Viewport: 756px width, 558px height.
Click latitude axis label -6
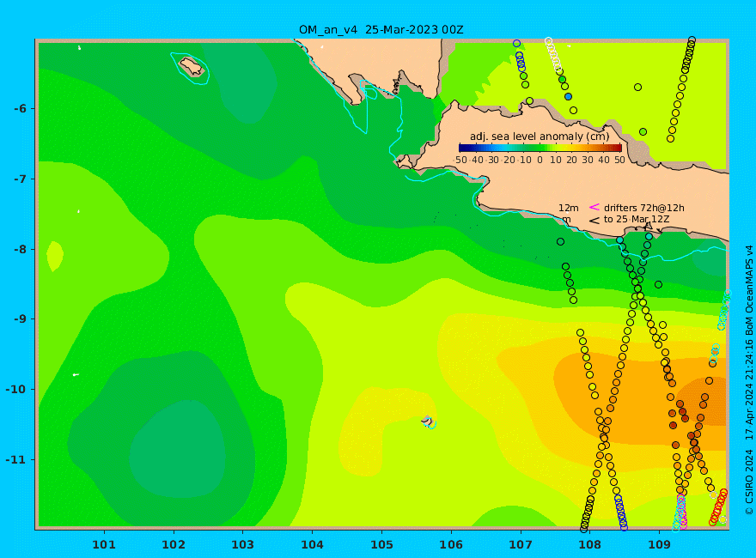click(x=20, y=108)
